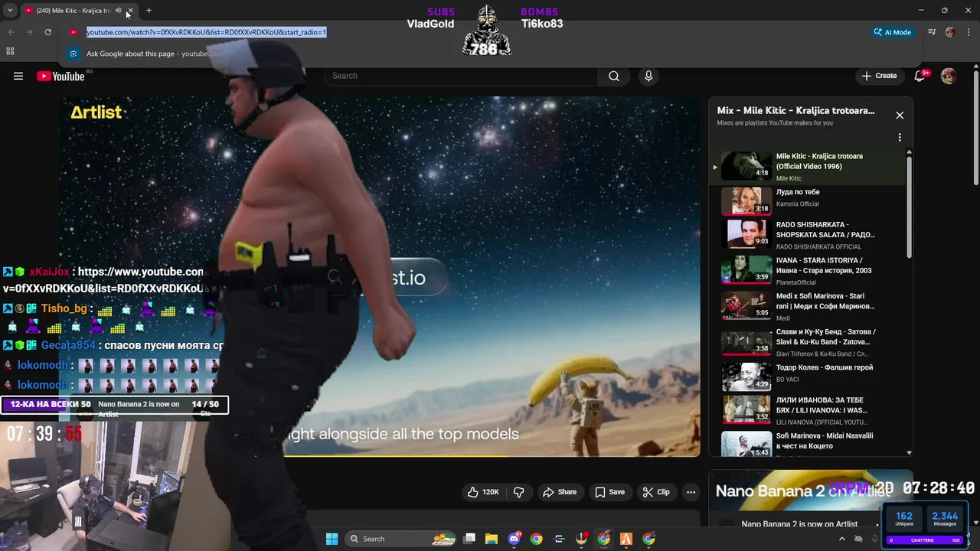The width and height of the screenshot is (980, 551).
Task: Open YouTube notifications bell
Action: tap(920, 76)
